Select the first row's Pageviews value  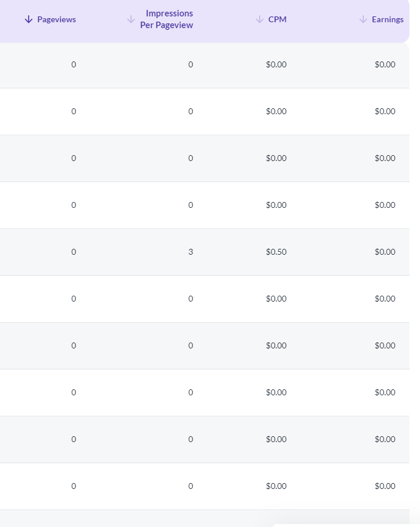pyautogui.click(x=74, y=64)
